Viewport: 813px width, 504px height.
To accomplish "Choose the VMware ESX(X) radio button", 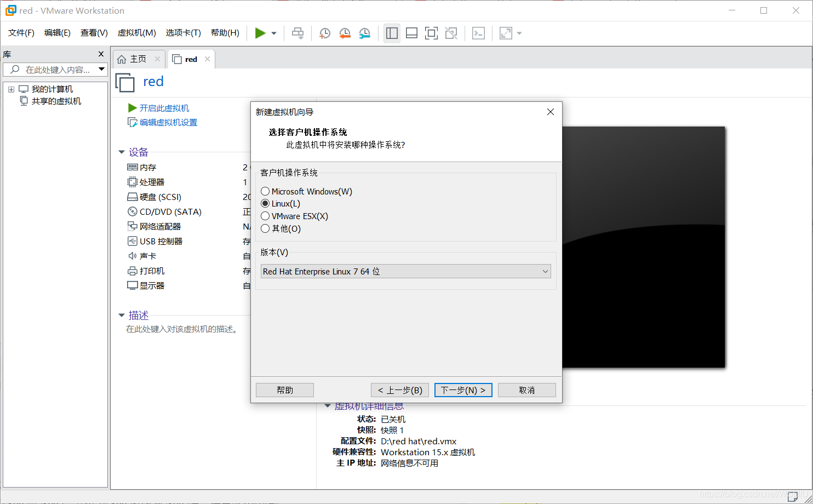I will coord(265,216).
